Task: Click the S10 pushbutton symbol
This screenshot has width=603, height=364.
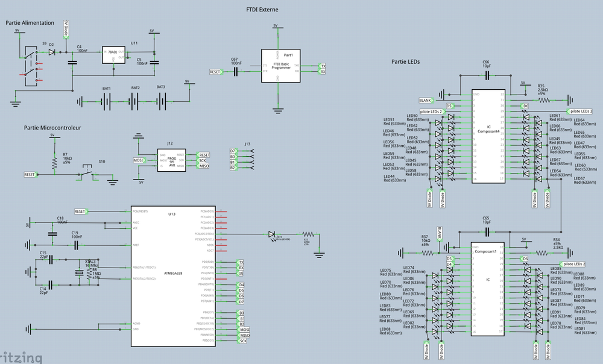Action: [88, 174]
